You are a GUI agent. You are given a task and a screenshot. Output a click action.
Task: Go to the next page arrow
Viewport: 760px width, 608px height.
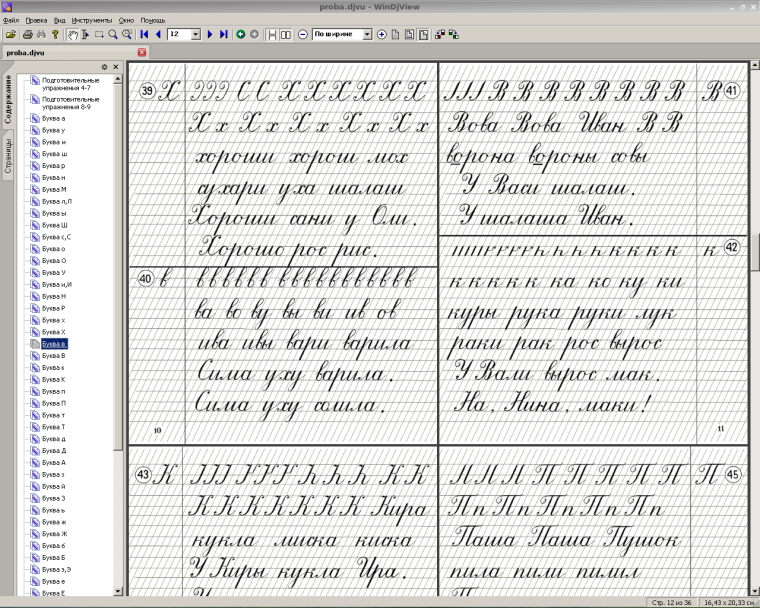[210, 34]
